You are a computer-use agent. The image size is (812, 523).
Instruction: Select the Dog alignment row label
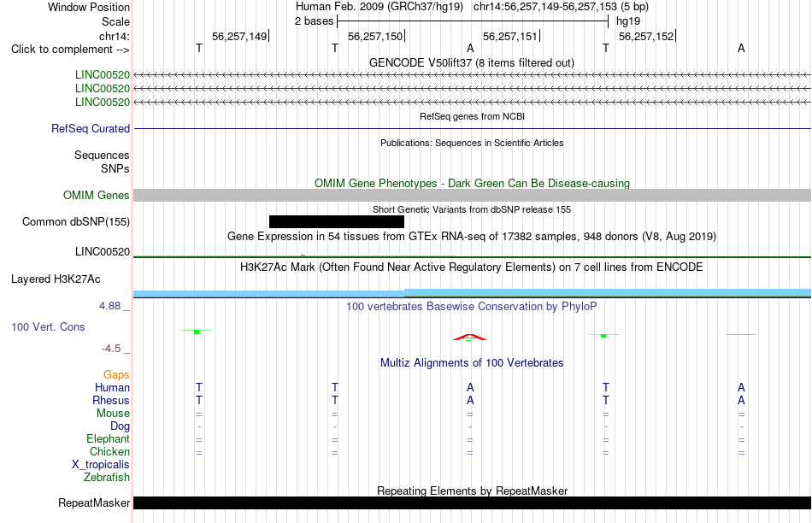pyautogui.click(x=120, y=426)
